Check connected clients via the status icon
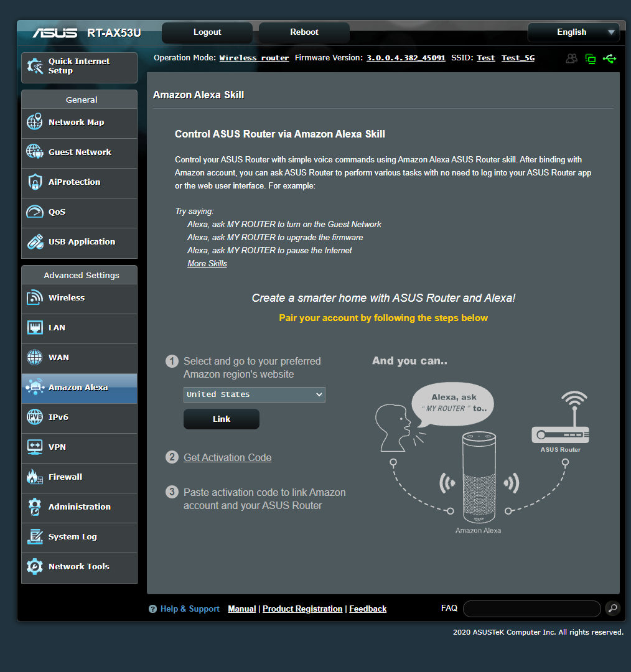Screen dimensions: 631x672 [x=571, y=58]
